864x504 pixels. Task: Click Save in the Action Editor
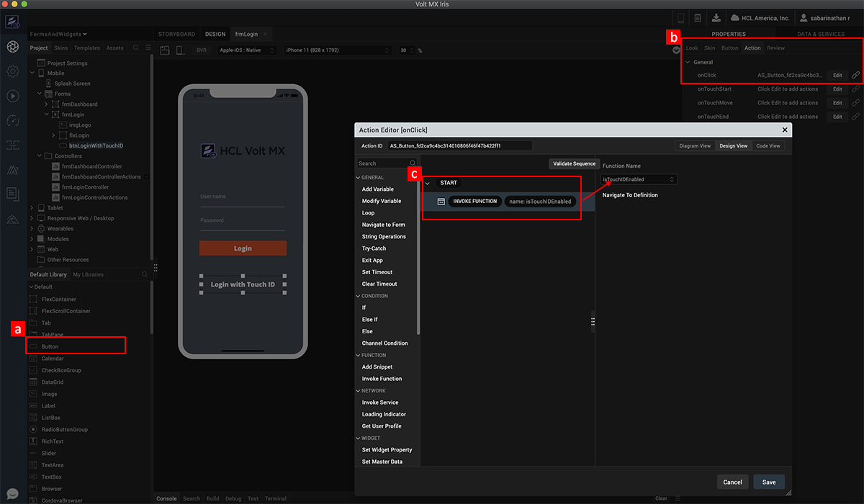768,482
